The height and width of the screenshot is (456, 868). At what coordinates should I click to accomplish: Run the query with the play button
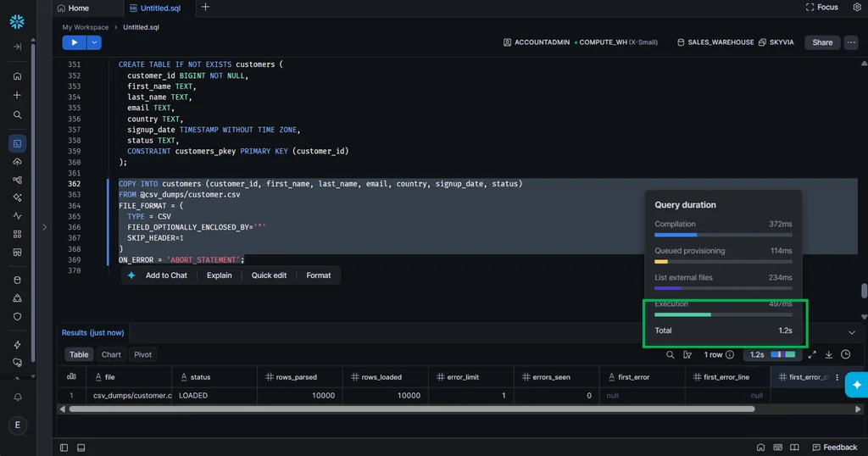pyautogui.click(x=75, y=42)
